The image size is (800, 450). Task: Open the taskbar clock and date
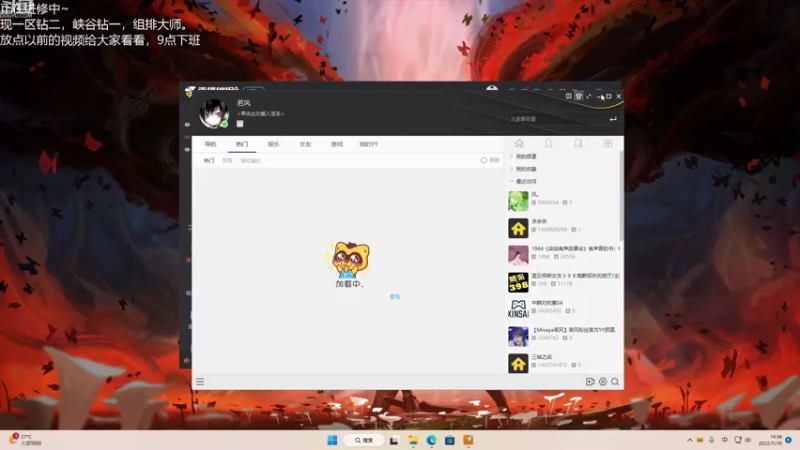coord(770,440)
